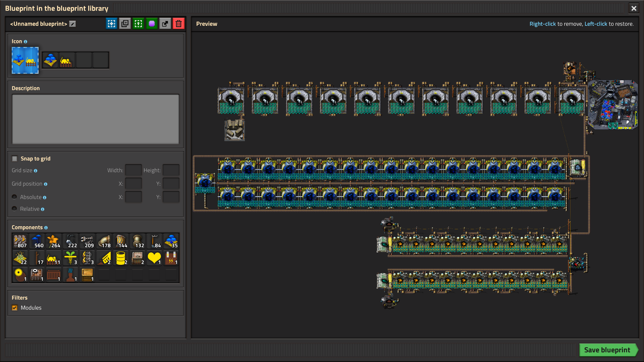Click transport belt component showing 807
Image resolution: width=644 pixels, height=362 pixels.
coord(20,241)
